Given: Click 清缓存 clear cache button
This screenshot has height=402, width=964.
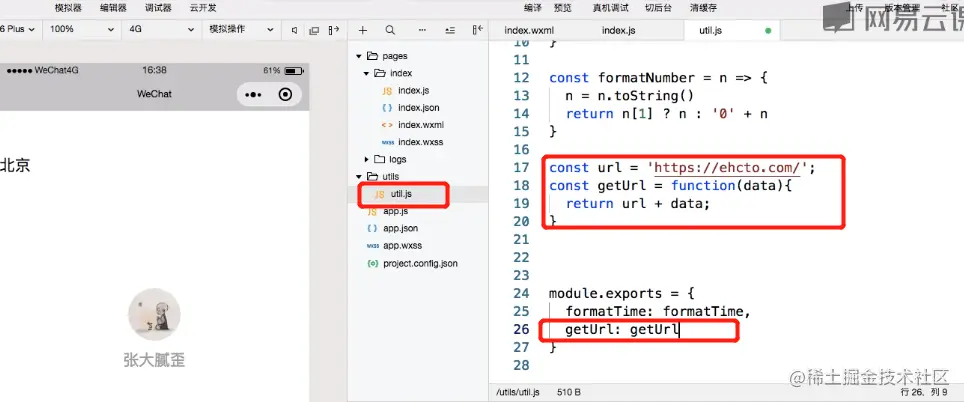Looking at the screenshot, I should (704, 8).
